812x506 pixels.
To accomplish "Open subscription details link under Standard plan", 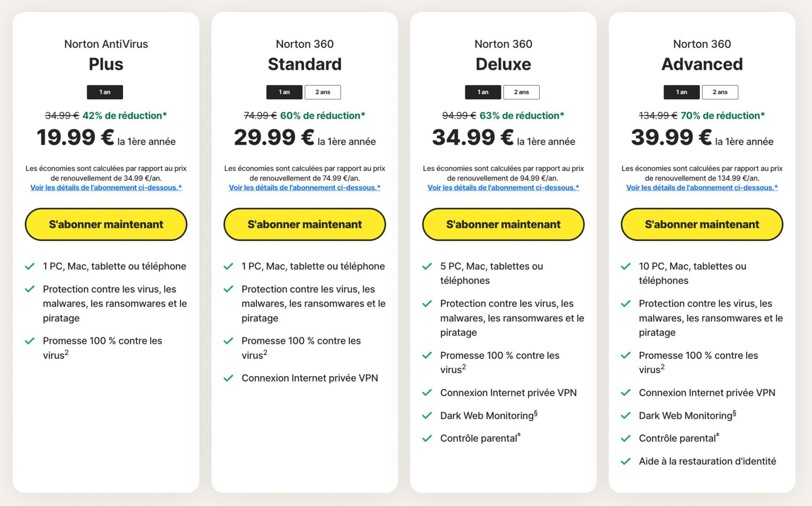I will click(x=304, y=187).
